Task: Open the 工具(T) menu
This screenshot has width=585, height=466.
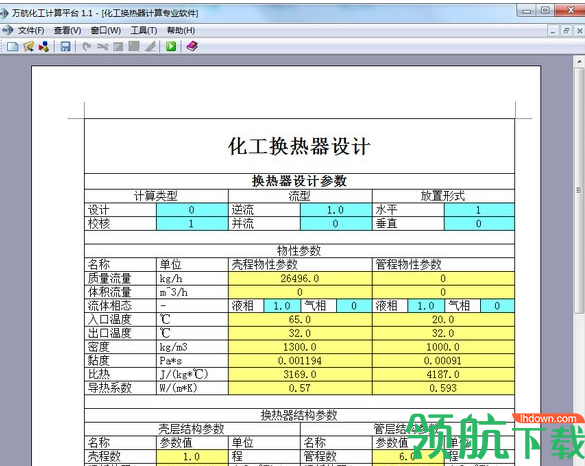Action: 144,31
